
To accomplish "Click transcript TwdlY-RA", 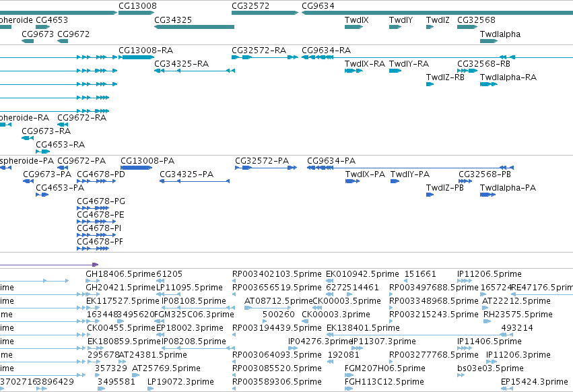I will (x=395, y=71).
